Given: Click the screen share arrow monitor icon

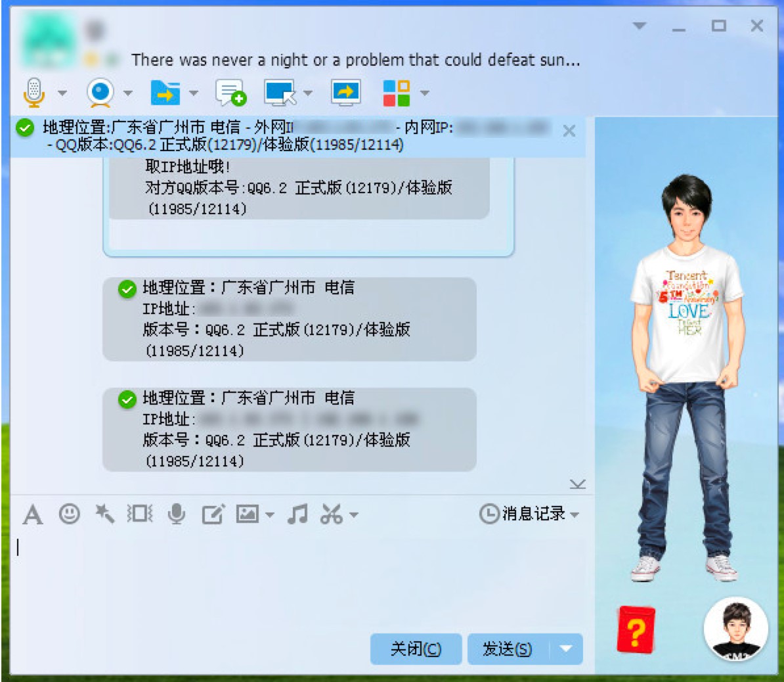Looking at the screenshot, I should click(346, 93).
